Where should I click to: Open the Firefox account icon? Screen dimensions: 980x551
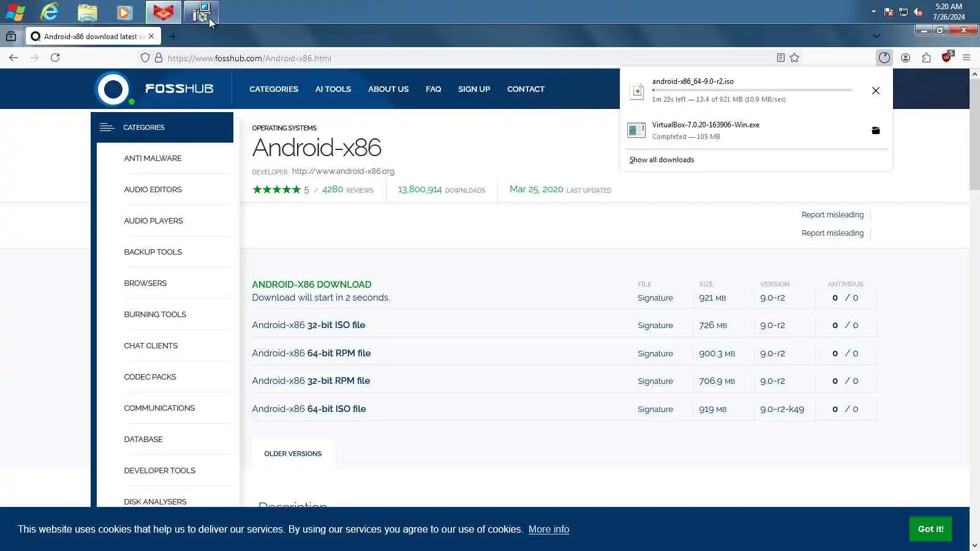[x=905, y=58]
